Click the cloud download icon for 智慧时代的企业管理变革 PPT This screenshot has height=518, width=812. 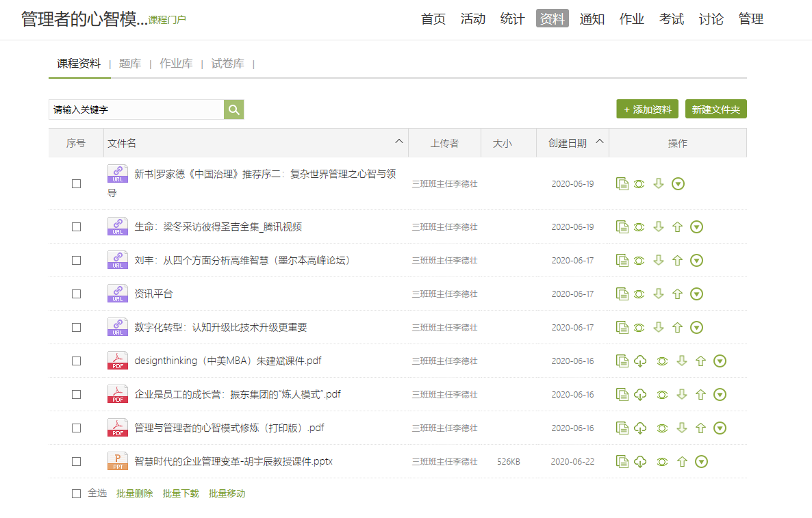pyautogui.click(x=640, y=461)
